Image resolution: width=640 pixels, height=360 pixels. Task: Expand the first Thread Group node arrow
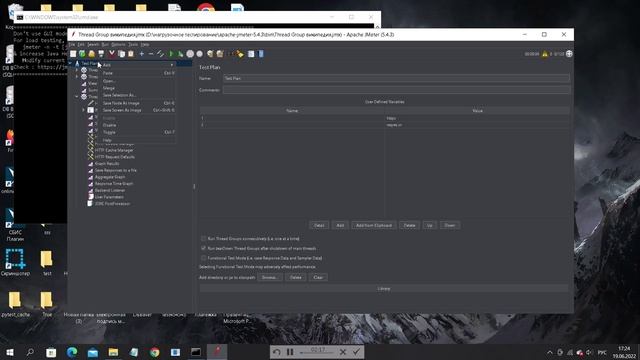click(x=77, y=70)
